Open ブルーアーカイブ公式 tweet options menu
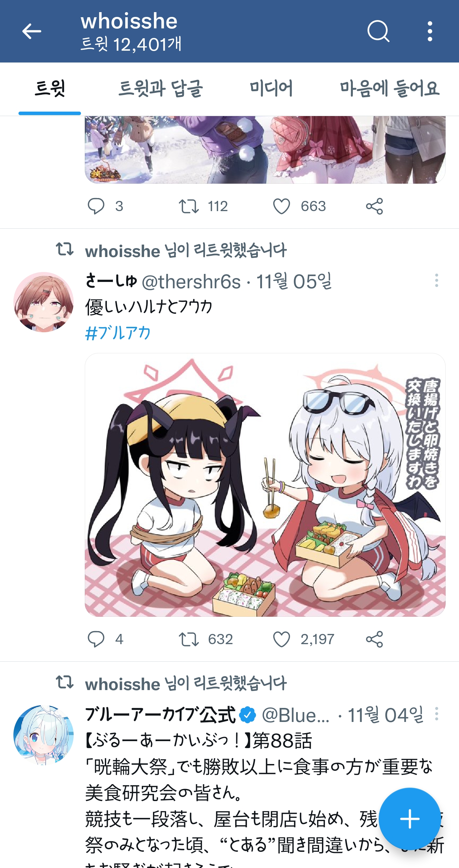The height and width of the screenshot is (868, 459). click(436, 713)
